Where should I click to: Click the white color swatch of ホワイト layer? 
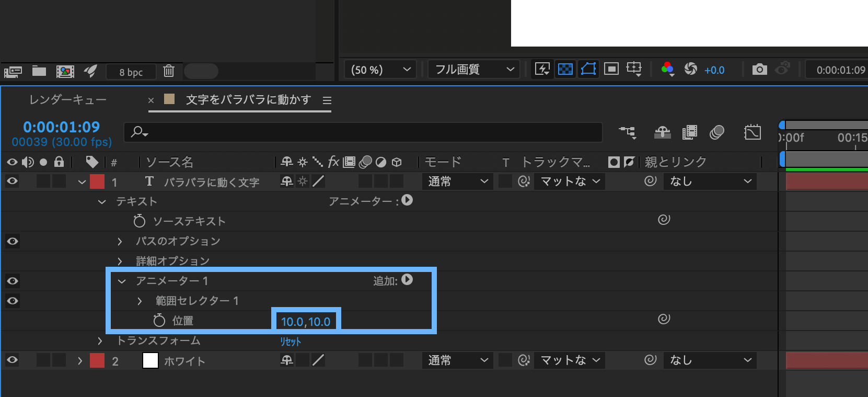[x=151, y=360]
